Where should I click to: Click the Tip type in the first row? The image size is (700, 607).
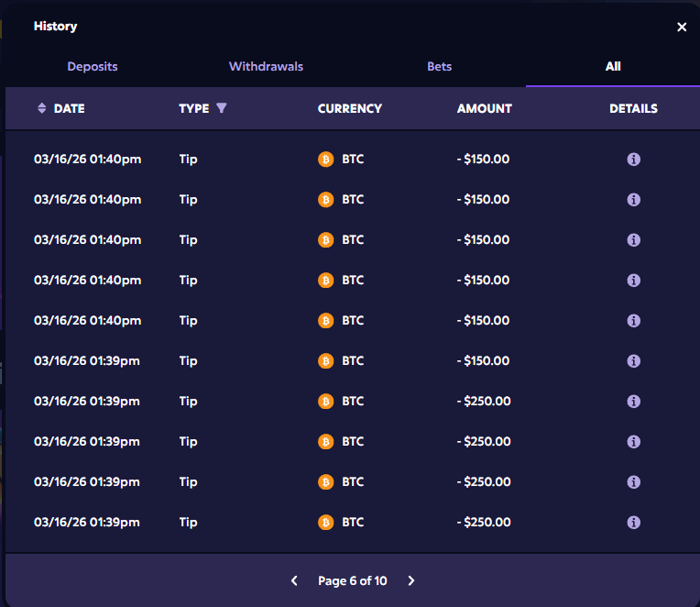click(188, 160)
